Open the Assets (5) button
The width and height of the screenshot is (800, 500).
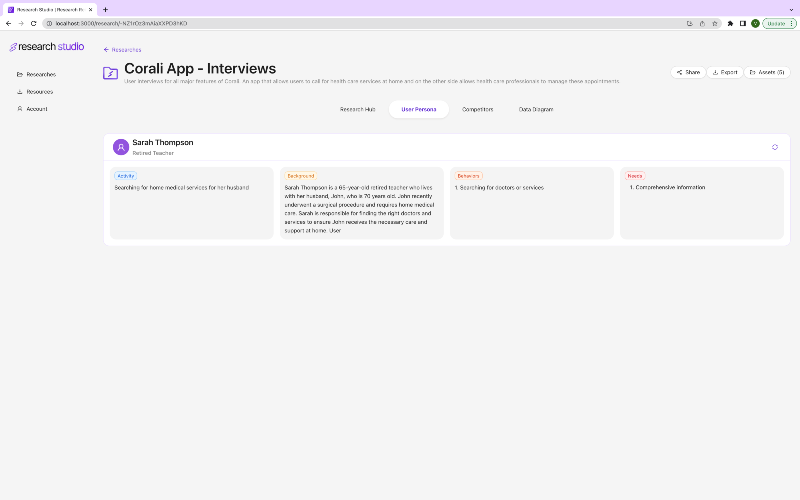point(767,72)
